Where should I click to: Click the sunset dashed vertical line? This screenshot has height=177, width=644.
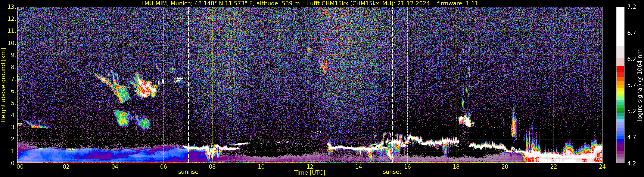tap(392, 85)
